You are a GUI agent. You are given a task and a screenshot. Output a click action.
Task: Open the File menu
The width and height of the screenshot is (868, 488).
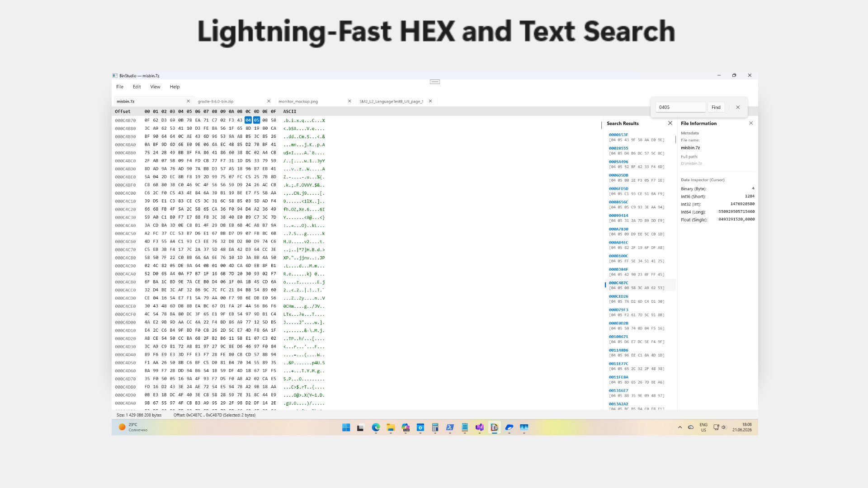[x=120, y=87]
